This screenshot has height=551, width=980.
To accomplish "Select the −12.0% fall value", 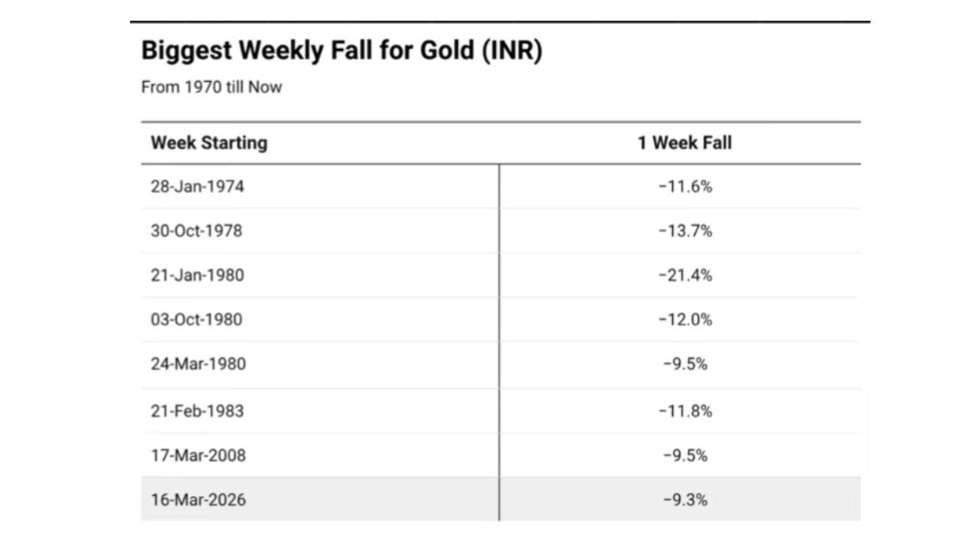I will click(685, 319).
